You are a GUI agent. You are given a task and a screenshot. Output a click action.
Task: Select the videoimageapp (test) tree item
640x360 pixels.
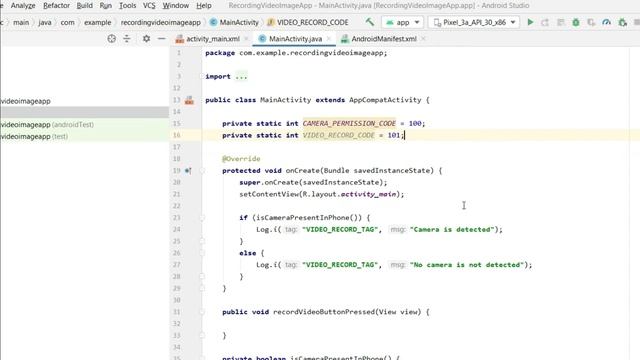pos(84,136)
